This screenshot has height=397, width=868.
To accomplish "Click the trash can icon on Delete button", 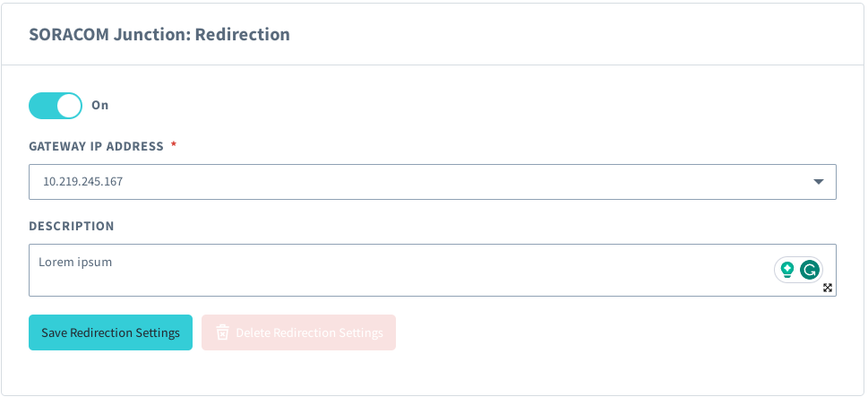I will 223,332.
